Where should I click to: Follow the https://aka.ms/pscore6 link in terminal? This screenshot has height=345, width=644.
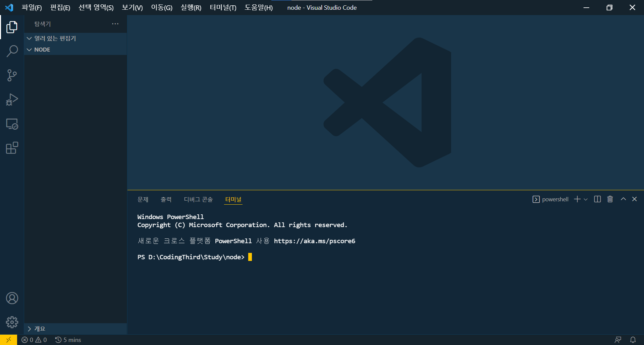pyautogui.click(x=315, y=241)
